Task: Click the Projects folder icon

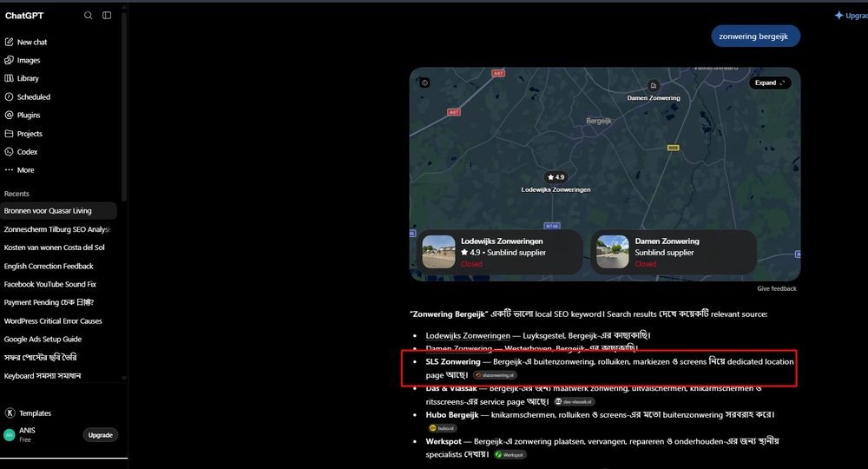Action: (x=9, y=134)
